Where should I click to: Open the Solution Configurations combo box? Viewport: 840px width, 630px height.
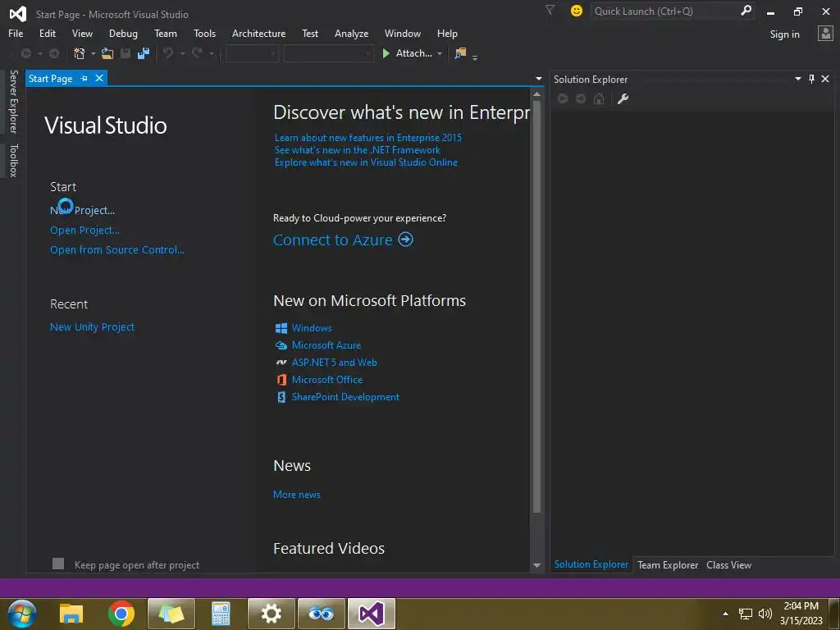tap(252, 53)
